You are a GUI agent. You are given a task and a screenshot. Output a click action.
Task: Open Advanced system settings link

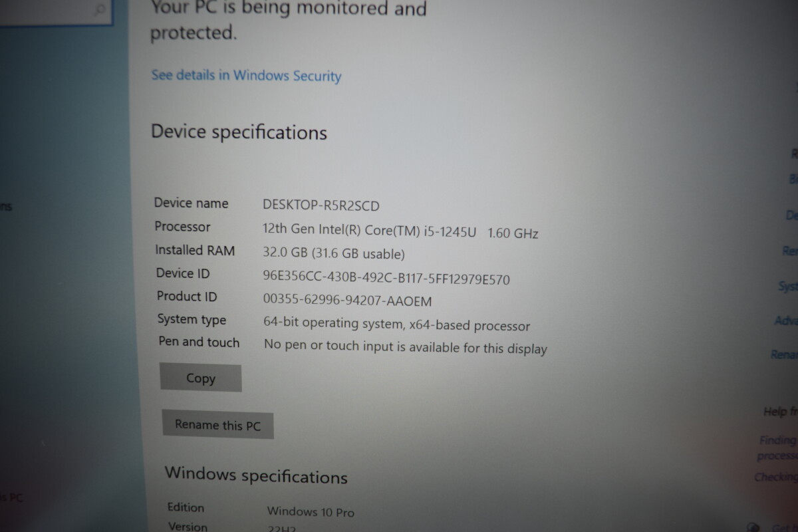pos(786,321)
